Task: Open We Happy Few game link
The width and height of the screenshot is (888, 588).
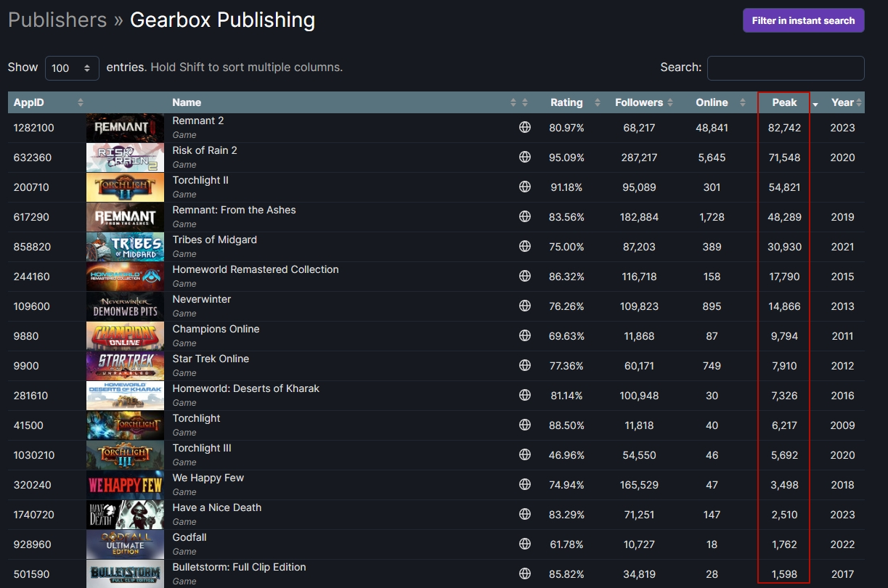Action: (208, 478)
